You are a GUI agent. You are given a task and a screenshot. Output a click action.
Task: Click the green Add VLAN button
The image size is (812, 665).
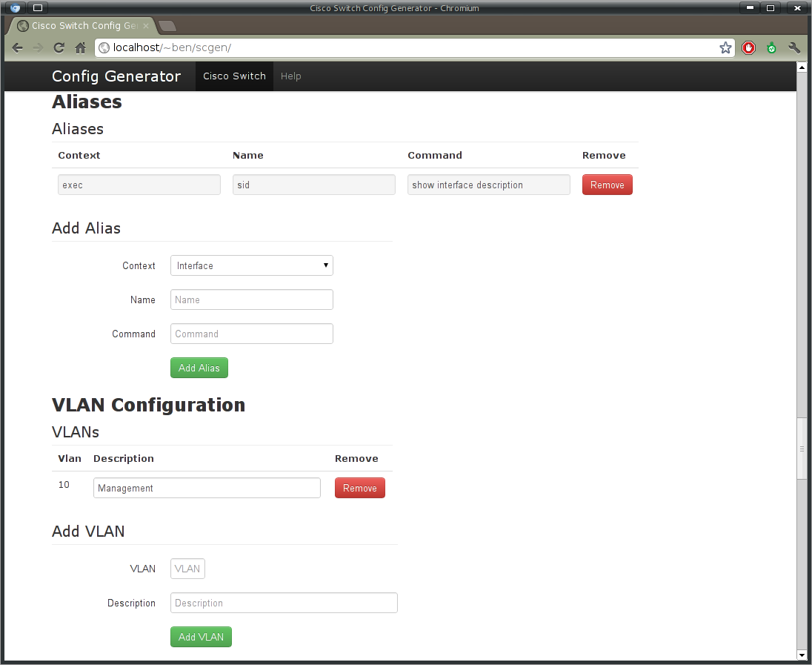(x=201, y=637)
